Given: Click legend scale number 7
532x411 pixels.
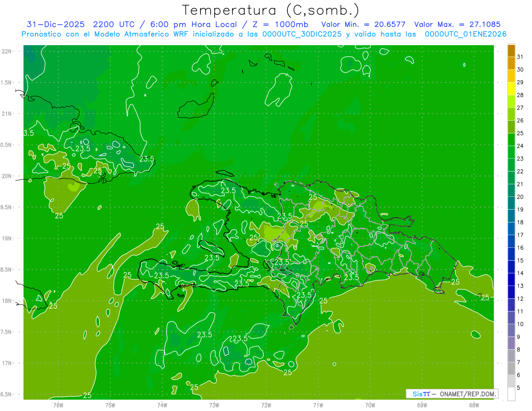Looking at the screenshot, I should pyautogui.click(x=519, y=362).
